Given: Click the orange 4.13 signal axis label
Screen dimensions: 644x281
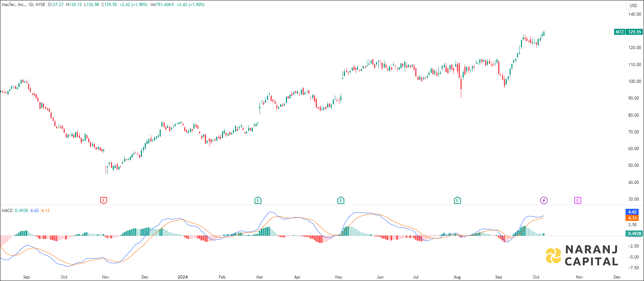Looking at the screenshot, I should click(x=632, y=218).
